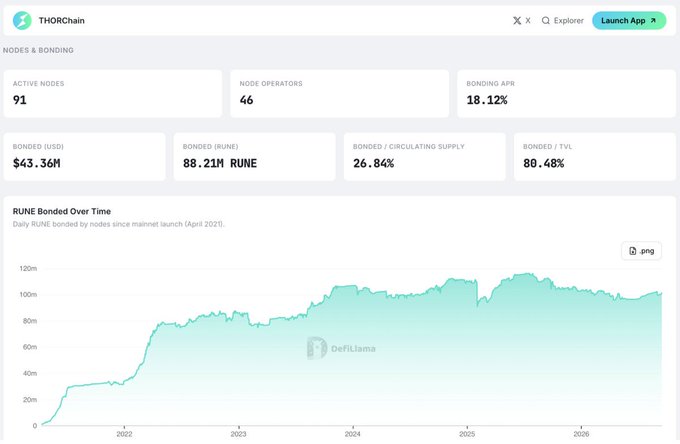Screen dimensions: 680x444
Task: Click the THORChain logo icon
Action: [x=22, y=20]
